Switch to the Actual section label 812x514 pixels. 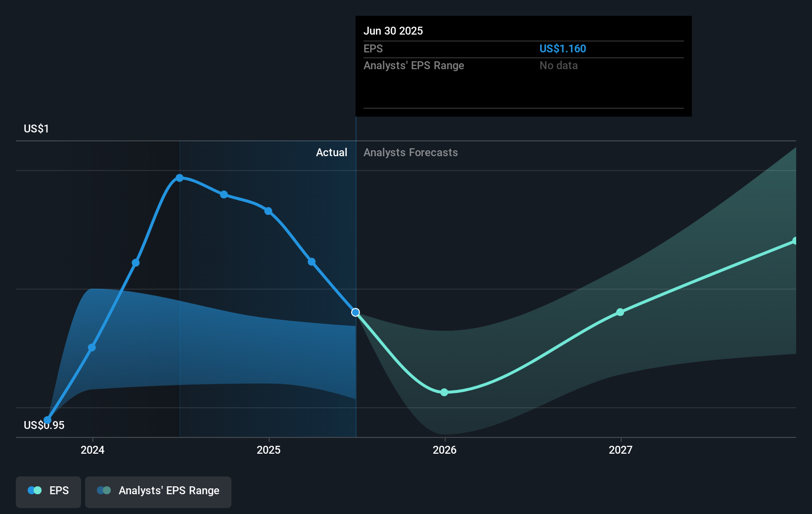[331, 152]
